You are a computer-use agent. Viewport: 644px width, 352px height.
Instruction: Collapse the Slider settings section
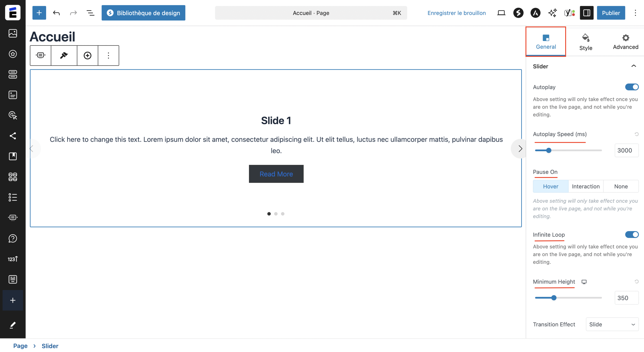point(634,66)
